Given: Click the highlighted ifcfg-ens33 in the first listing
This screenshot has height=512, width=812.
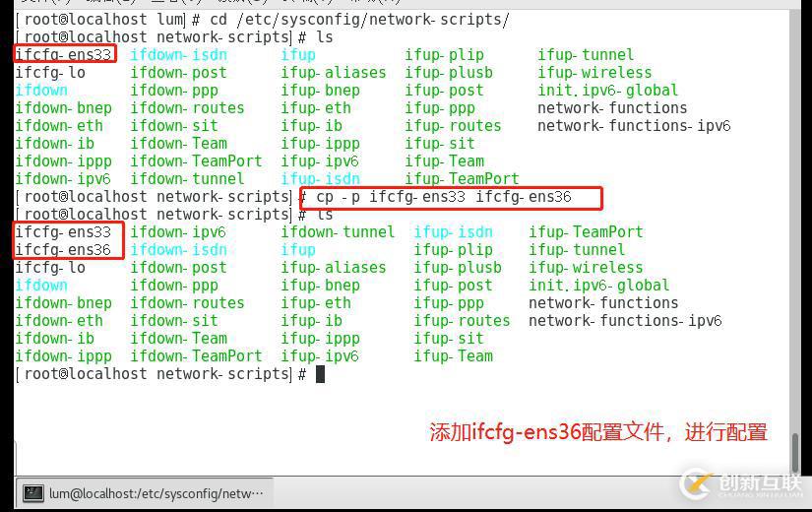Looking at the screenshot, I should point(63,54).
